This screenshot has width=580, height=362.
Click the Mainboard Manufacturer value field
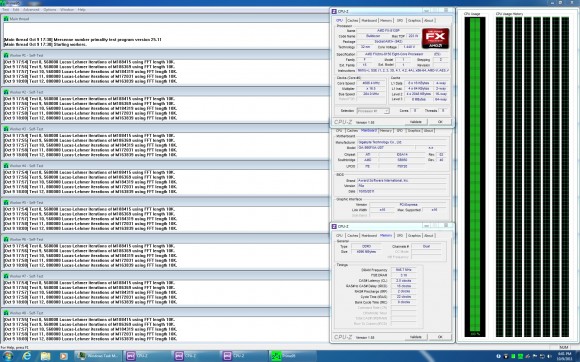click(402, 142)
